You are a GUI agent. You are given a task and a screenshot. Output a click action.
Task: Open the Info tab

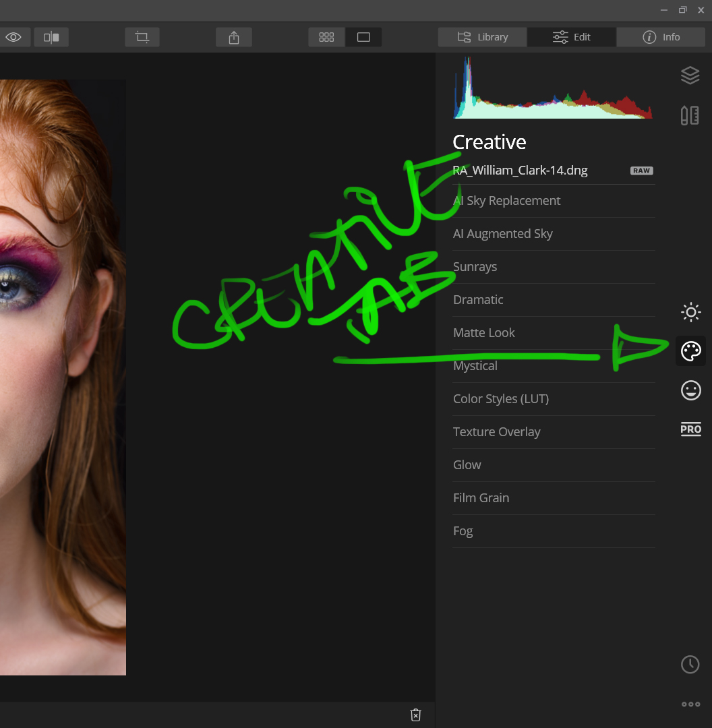pyautogui.click(x=661, y=37)
